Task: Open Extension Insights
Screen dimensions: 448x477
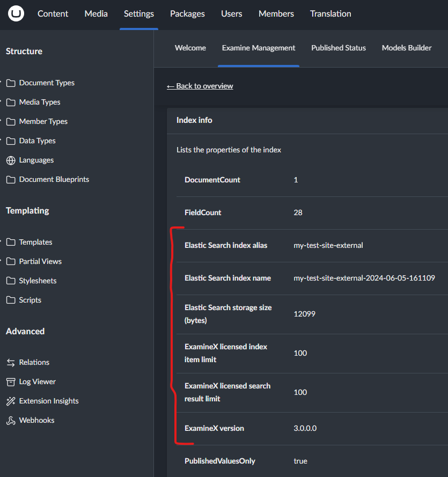Action: point(49,401)
